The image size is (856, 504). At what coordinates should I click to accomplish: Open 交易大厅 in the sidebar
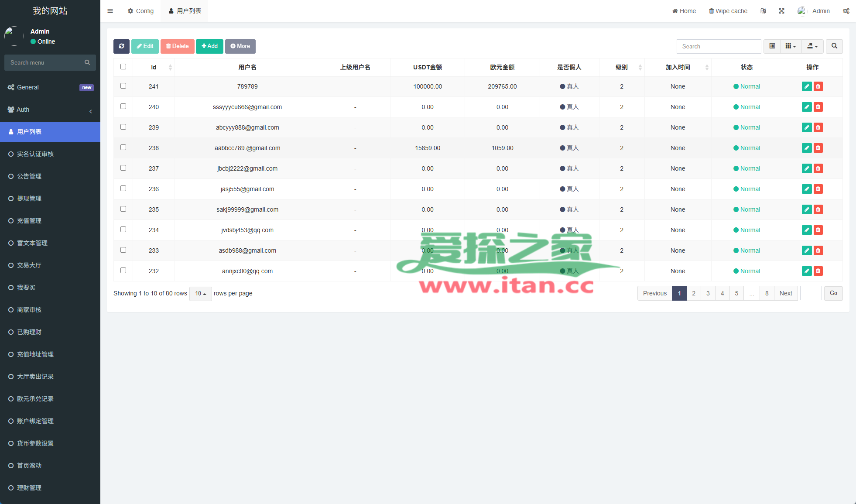point(50,265)
